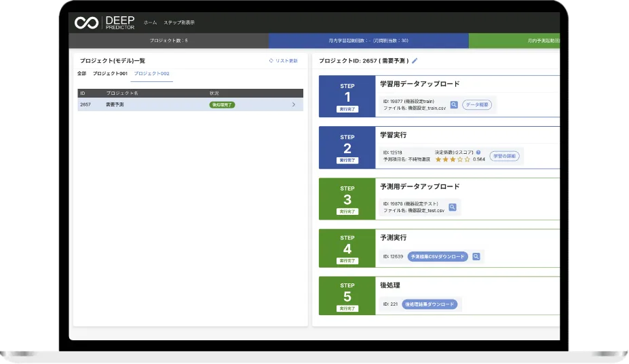Click the Step 5 green block
The width and height of the screenshot is (629, 364).
coord(347,296)
